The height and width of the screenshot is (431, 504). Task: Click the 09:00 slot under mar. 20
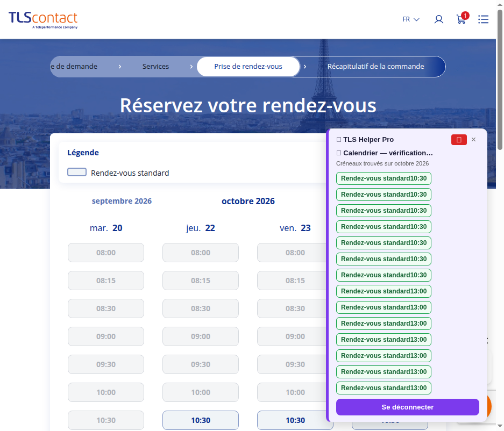point(106,336)
